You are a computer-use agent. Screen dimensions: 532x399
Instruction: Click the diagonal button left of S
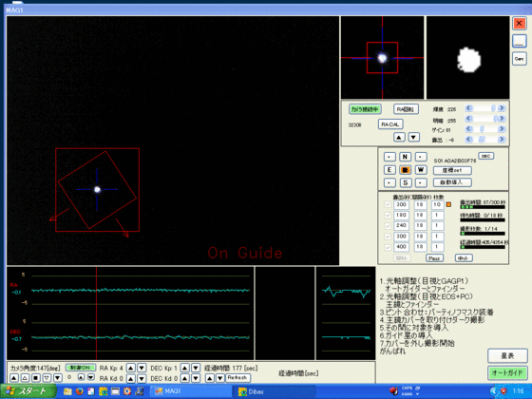click(389, 182)
